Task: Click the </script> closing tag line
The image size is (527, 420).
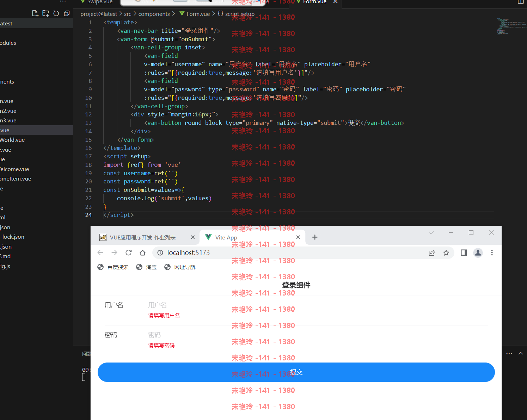Action: tap(118, 215)
